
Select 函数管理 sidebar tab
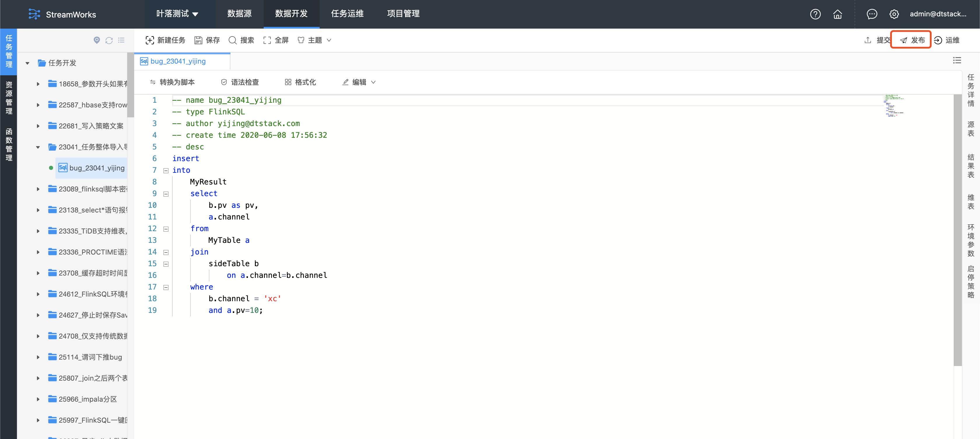[9, 145]
